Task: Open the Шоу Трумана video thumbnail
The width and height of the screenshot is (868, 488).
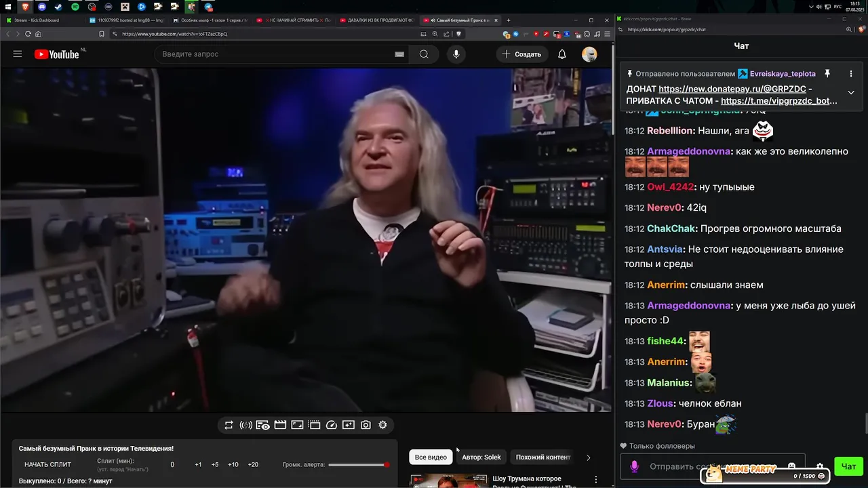Action: (x=448, y=481)
